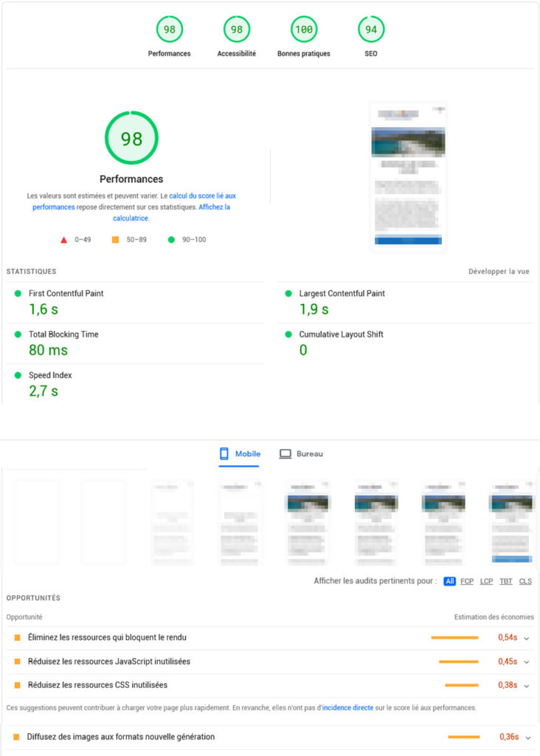Click the 0,36s savings estimate
Viewport: 540px width, 756px height.
pos(509,737)
